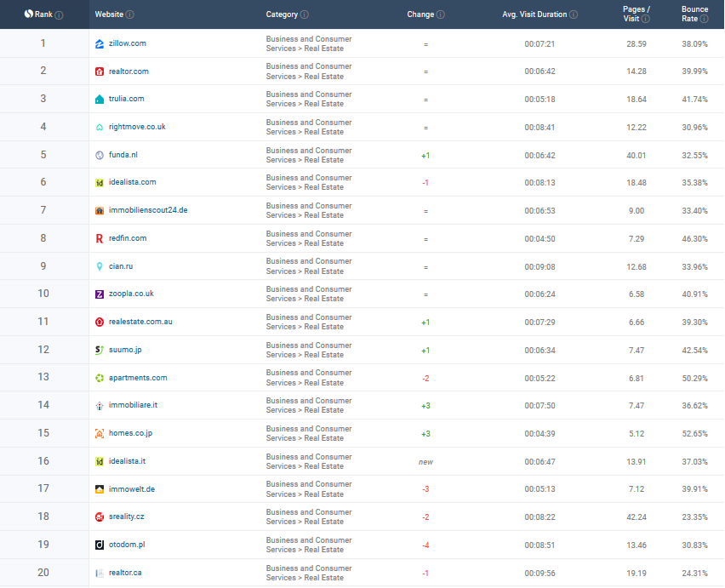Click the Avg. Visit Duration column header
This screenshot has height=588, width=725.
534,14
